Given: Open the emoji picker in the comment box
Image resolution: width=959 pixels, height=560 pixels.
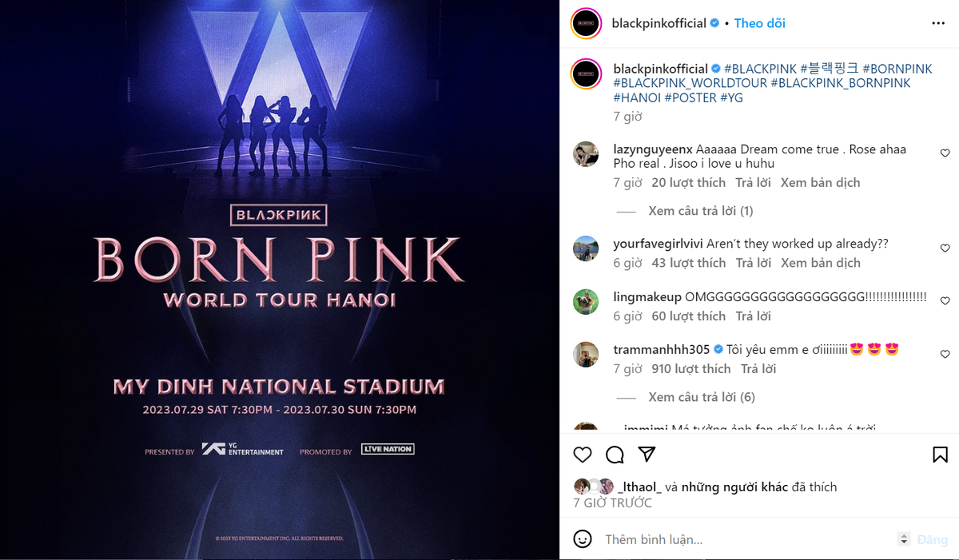Looking at the screenshot, I should pyautogui.click(x=583, y=539).
